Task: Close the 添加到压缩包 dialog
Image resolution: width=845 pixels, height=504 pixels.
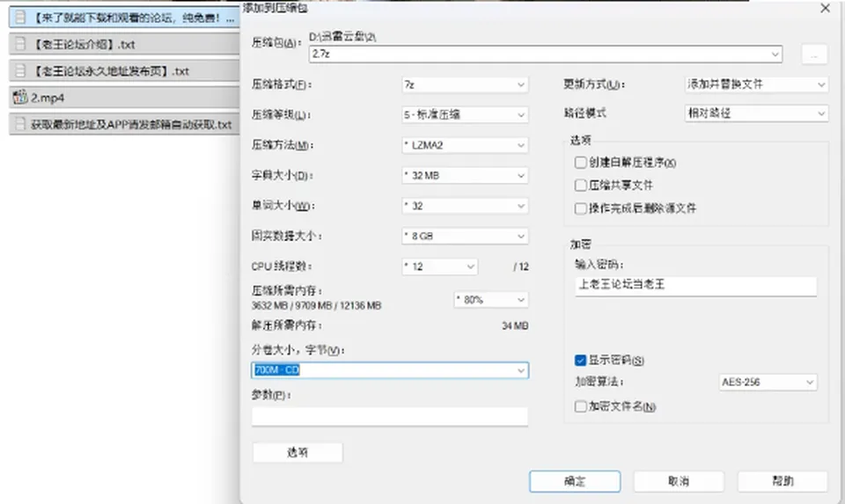Action: [825, 8]
